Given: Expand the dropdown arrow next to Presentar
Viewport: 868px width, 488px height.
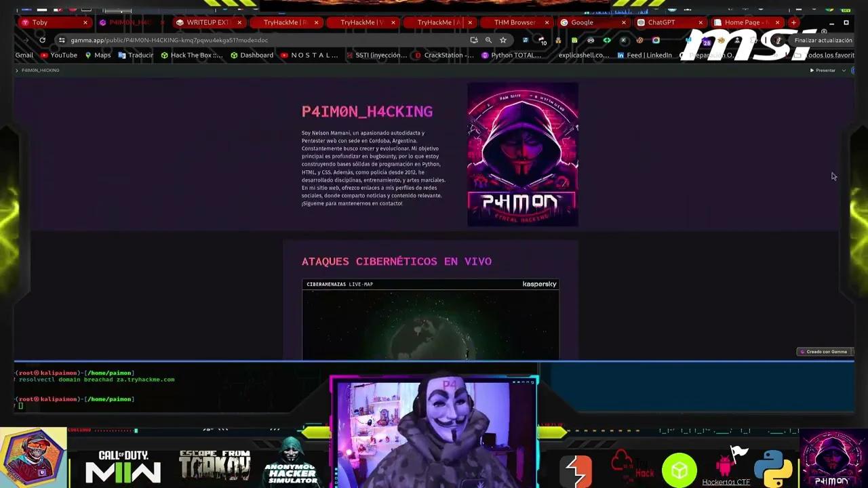Looking at the screenshot, I should click(844, 70).
